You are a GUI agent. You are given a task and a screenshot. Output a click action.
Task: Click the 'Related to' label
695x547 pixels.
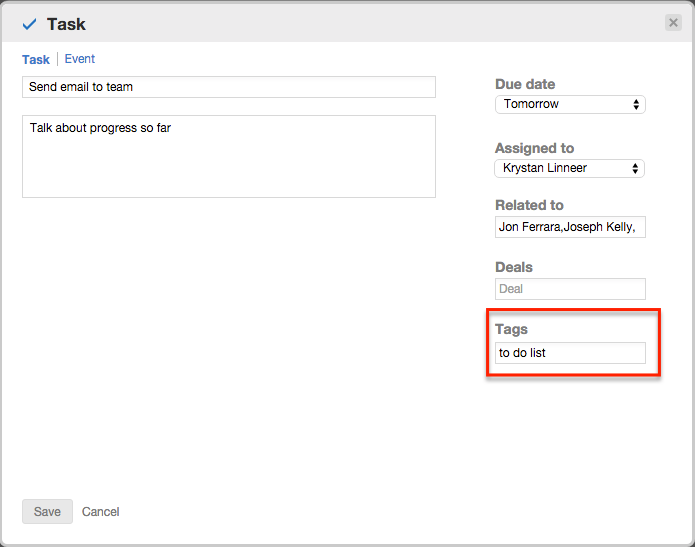tap(529, 205)
